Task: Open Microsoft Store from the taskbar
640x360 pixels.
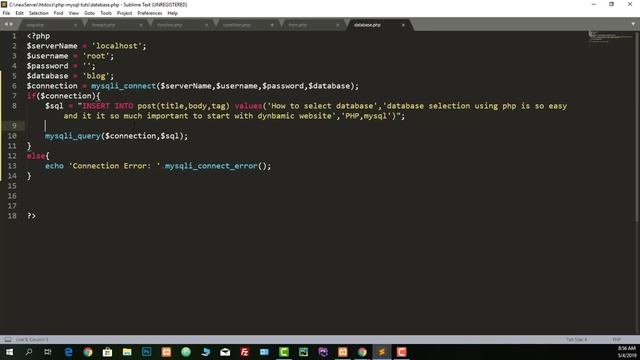Action: [x=107, y=352]
